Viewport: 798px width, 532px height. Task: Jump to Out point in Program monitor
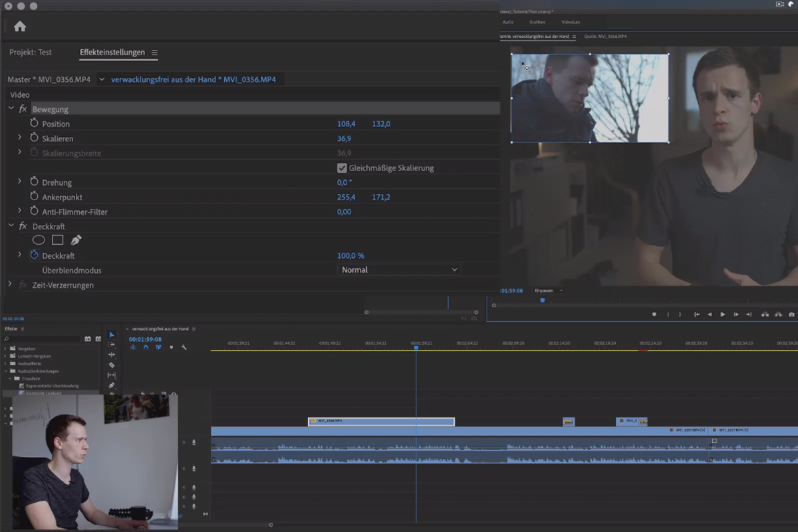[x=749, y=315]
